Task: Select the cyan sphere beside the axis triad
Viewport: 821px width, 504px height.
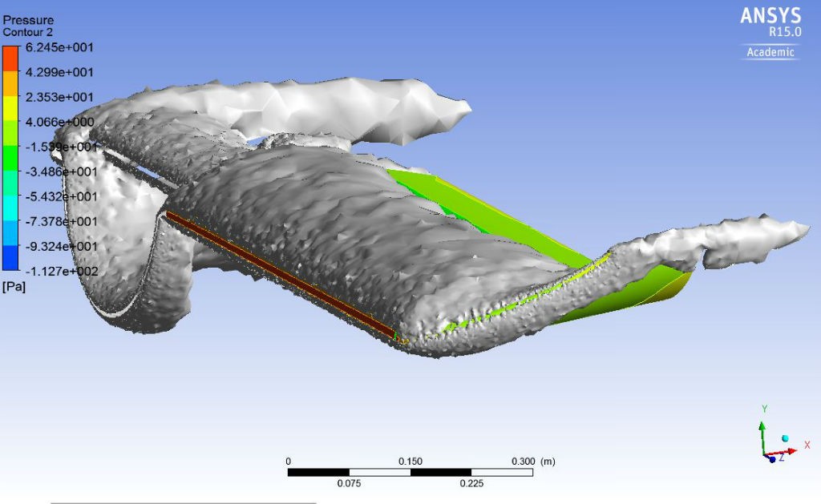Action: pos(786,438)
